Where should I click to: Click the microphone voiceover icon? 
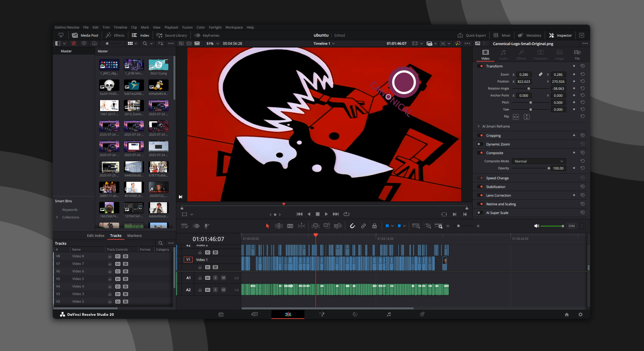pos(206,226)
